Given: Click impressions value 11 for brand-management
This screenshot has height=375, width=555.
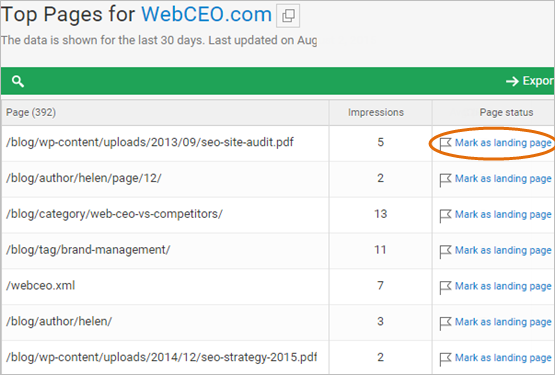Looking at the screenshot, I should coord(381,250).
